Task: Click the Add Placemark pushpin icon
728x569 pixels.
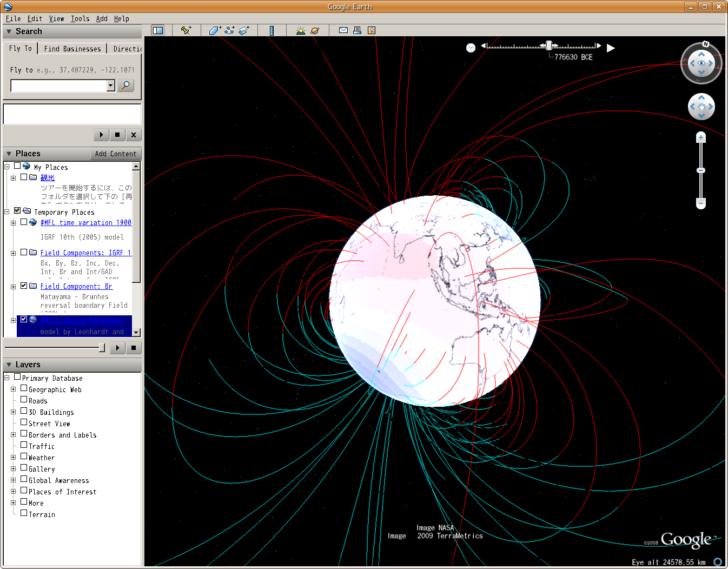Action: (186, 30)
